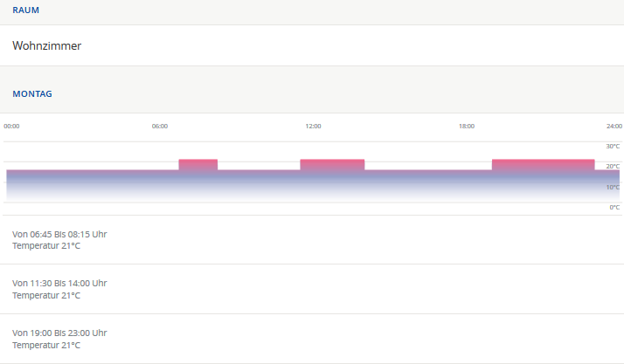Open the 11:30 to 14:00 schedule entry
The width and height of the screenshot is (624, 364).
point(59,289)
